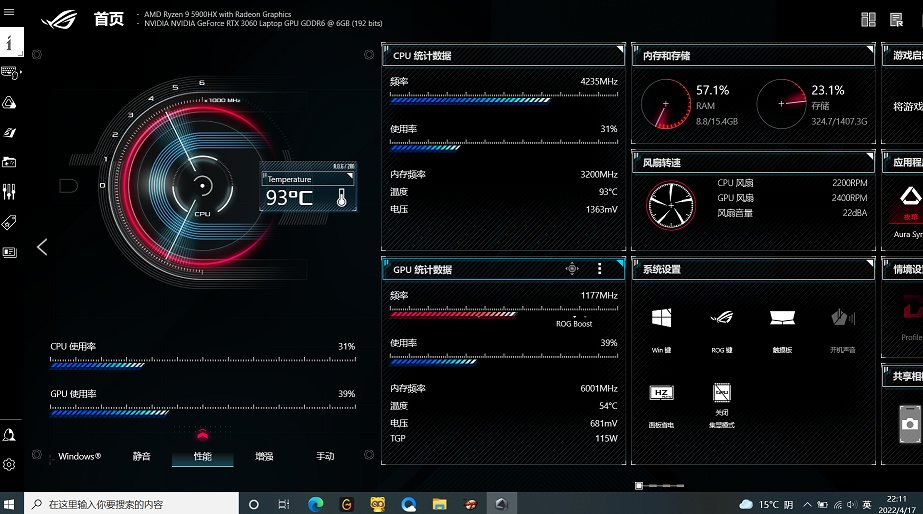Open Aura Sync from the sidebar
This screenshot has height=514, width=923.
(x=9, y=102)
